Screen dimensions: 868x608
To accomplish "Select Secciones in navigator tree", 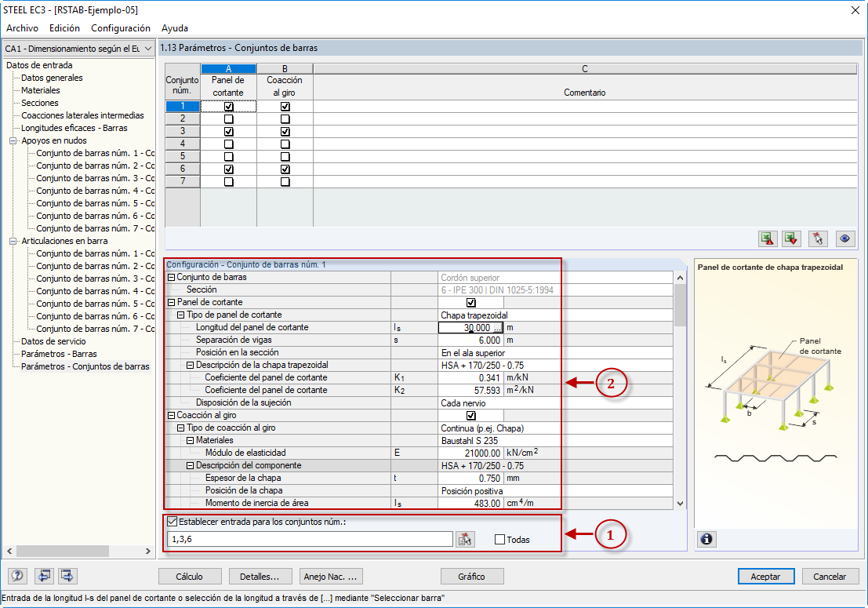I will (39, 103).
